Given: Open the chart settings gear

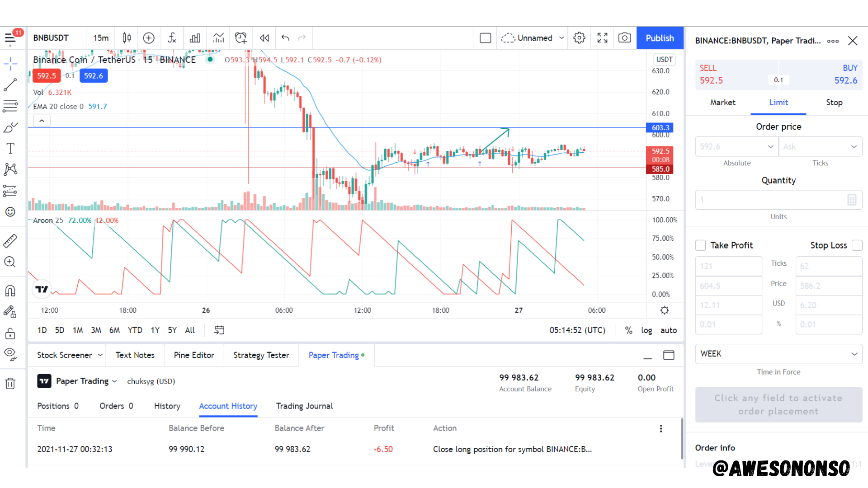Looking at the screenshot, I should tap(579, 38).
